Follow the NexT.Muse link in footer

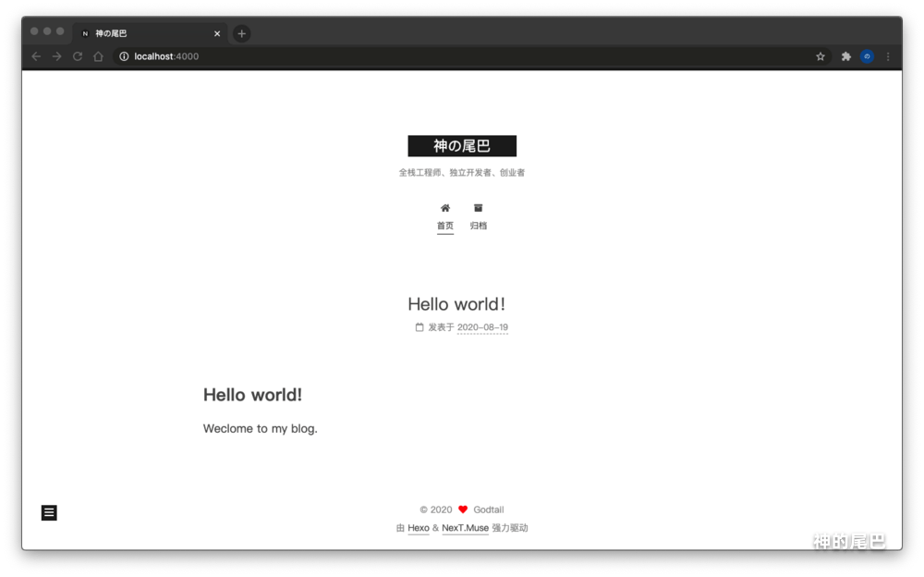point(465,528)
